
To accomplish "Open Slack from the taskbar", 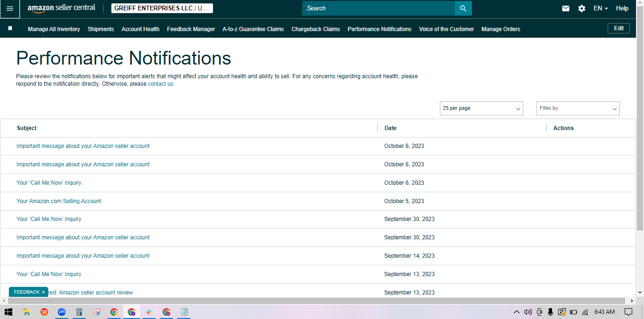I will 149,312.
